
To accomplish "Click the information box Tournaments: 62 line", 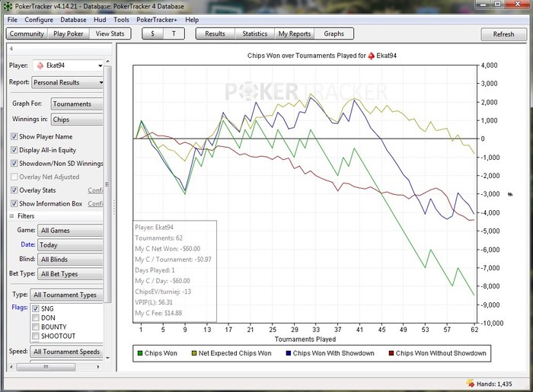I will (x=158, y=237).
